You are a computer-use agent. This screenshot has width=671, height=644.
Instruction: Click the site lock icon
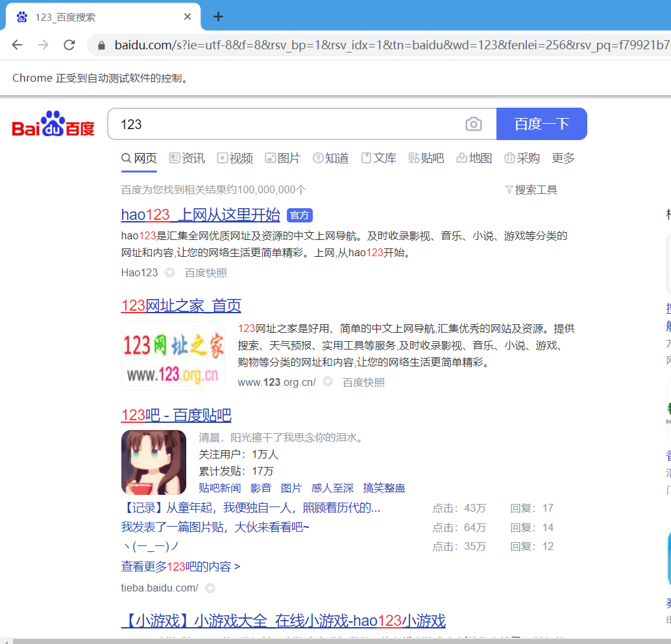[101, 45]
